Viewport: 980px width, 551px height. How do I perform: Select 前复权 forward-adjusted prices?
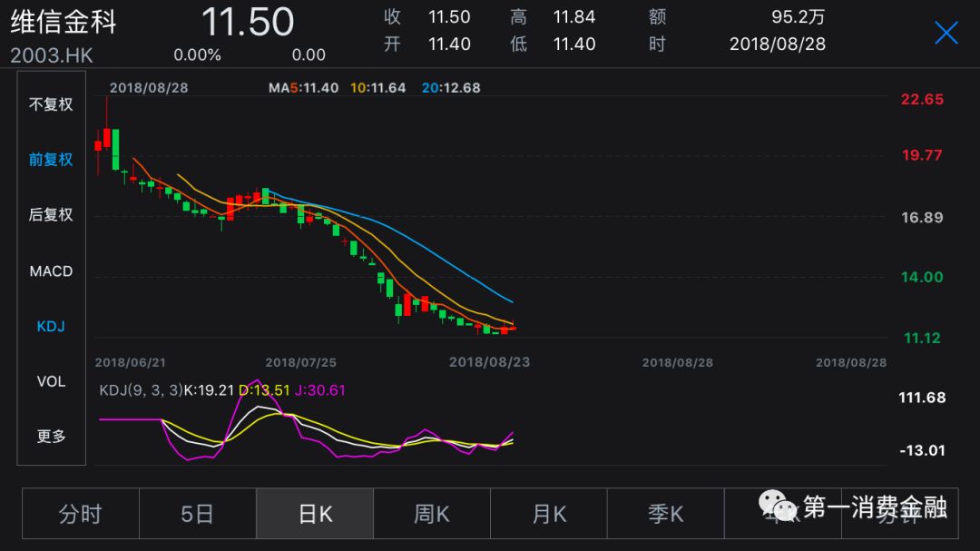(x=50, y=159)
